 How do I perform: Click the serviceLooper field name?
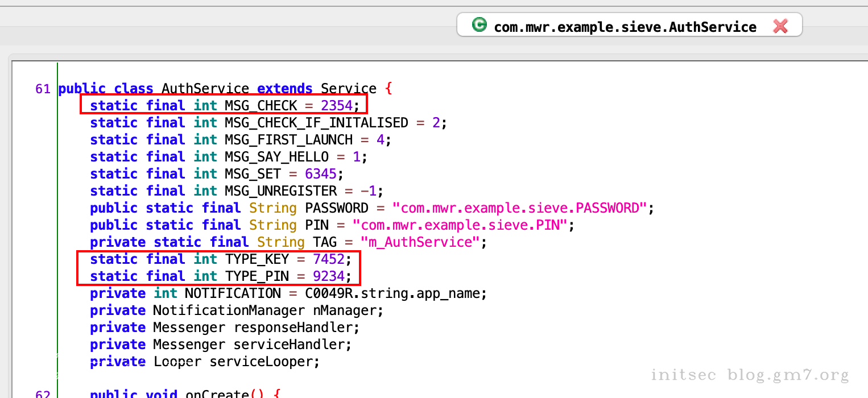click(264, 362)
